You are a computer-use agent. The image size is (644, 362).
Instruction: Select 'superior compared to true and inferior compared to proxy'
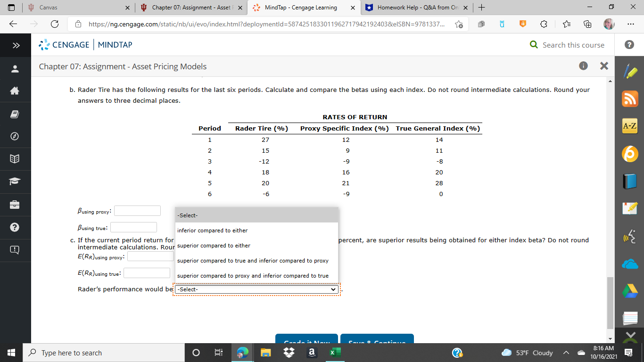[256, 261]
